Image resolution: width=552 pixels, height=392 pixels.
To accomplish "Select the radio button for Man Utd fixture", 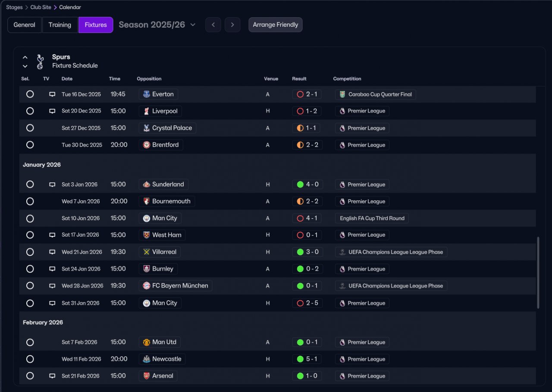I will click(x=30, y=342).
